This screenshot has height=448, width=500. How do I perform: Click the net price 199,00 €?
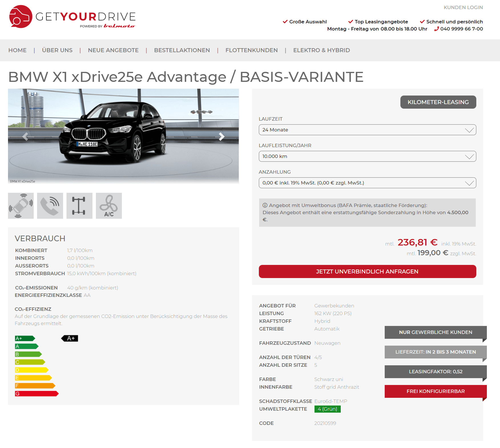coord(433,253)
